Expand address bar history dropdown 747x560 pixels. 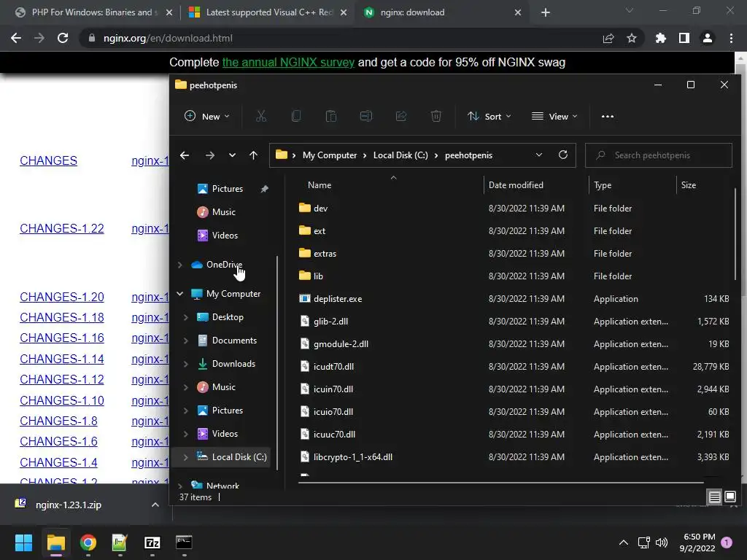[539, 155]
